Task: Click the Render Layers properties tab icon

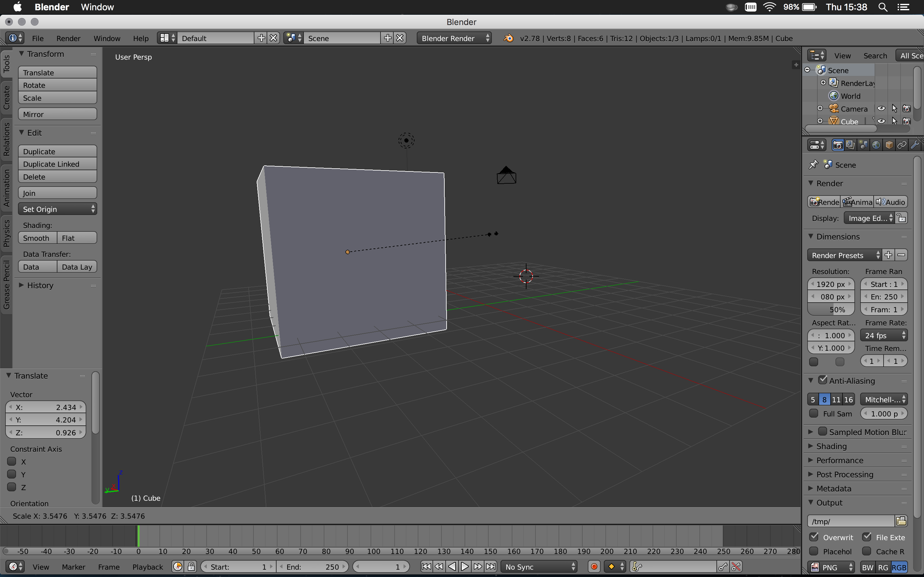Action: tap(850, 145)
